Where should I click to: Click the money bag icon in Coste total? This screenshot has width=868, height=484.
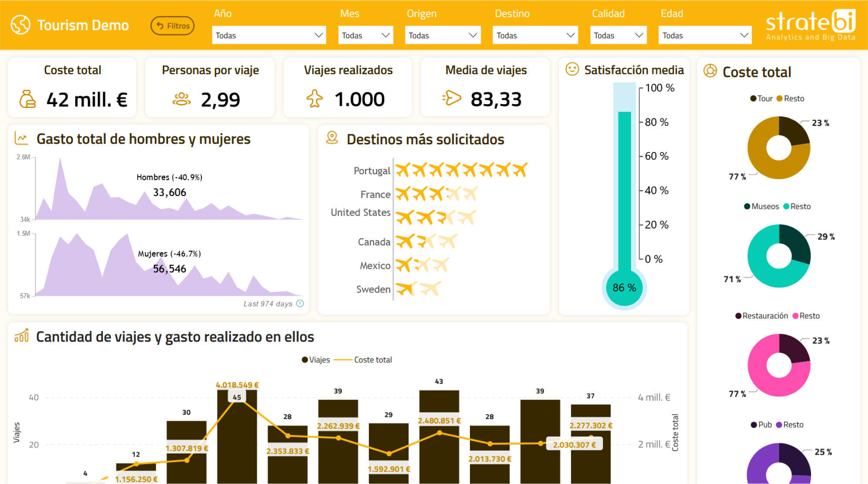tap(27, 99)
